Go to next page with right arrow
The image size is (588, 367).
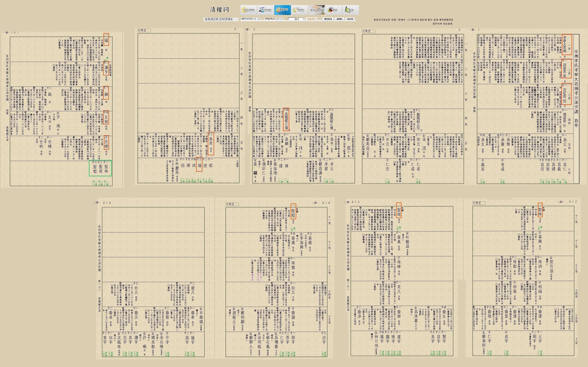(x=259, y=19)
